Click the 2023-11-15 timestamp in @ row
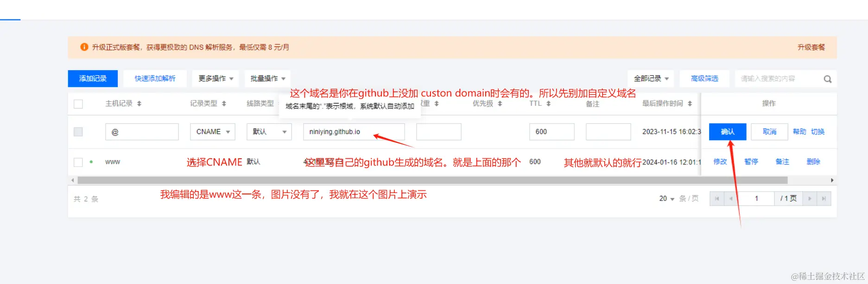 coord(672,132)
